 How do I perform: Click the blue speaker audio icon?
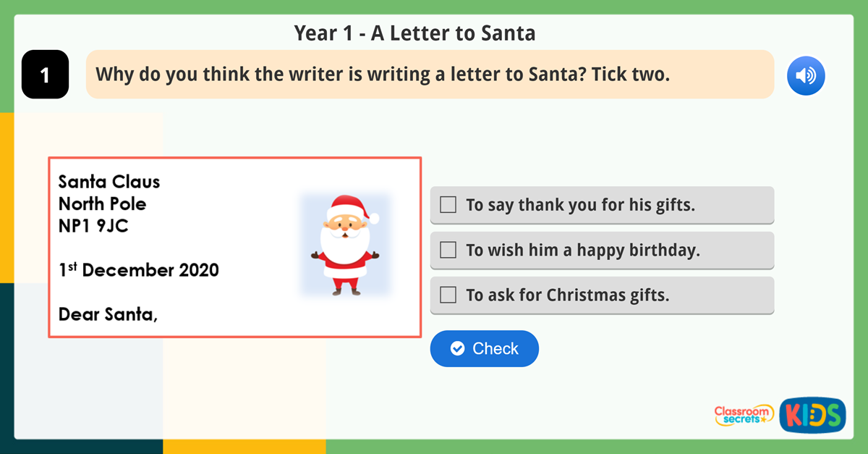coord(806,75)
